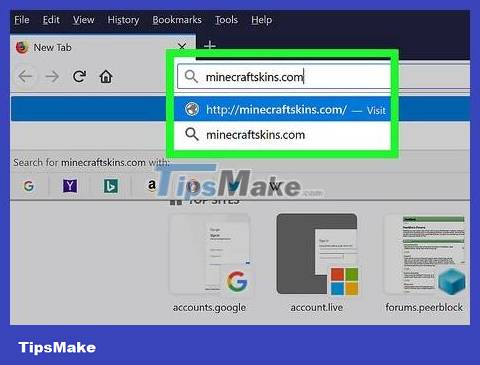This screenshot has height=365, width=480.
Task: Open the History menu
Action: 123,20
